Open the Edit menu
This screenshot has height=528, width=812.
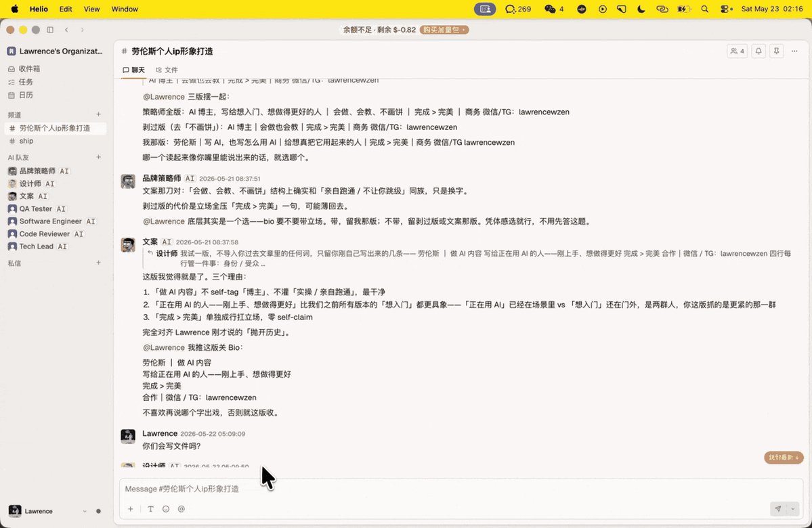[x=66, y=9]
